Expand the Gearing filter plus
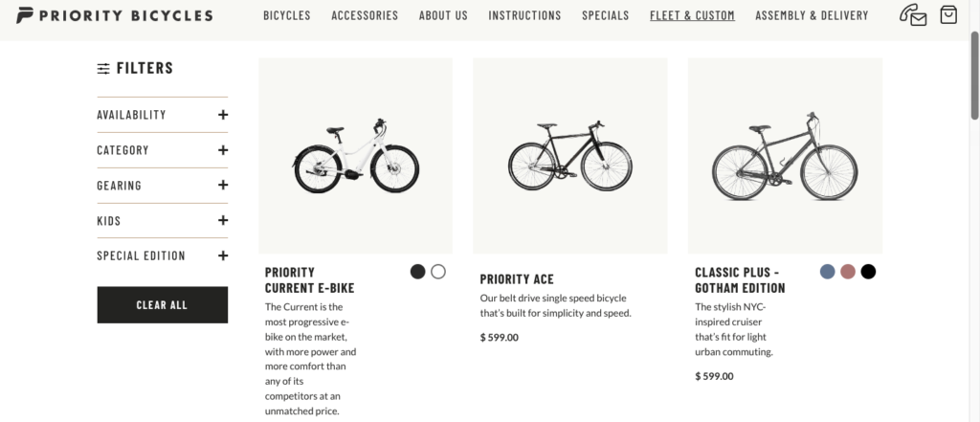Viewport: 980px width, 422px height. (x=223, y=186)
